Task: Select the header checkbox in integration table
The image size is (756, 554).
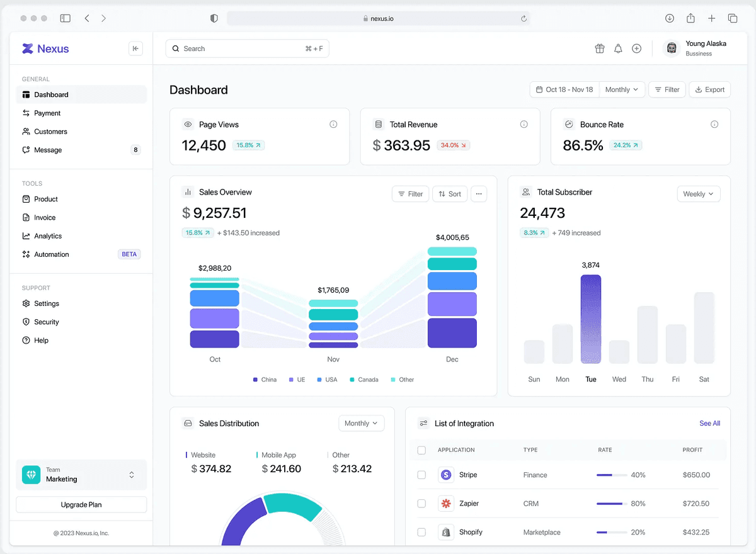Action: pos(421,450)
